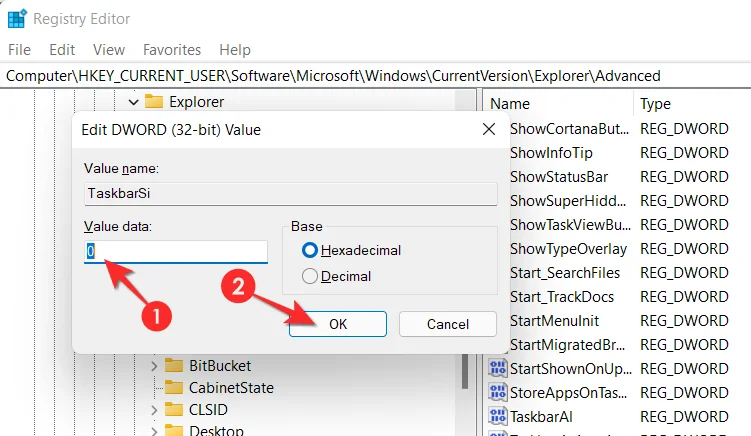Select the ShowInfoTip value
Screen dimensions: 751x436
551,153
